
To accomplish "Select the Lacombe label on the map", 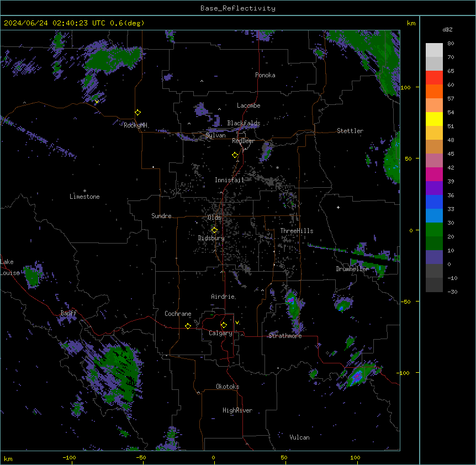I will (248, 105).
